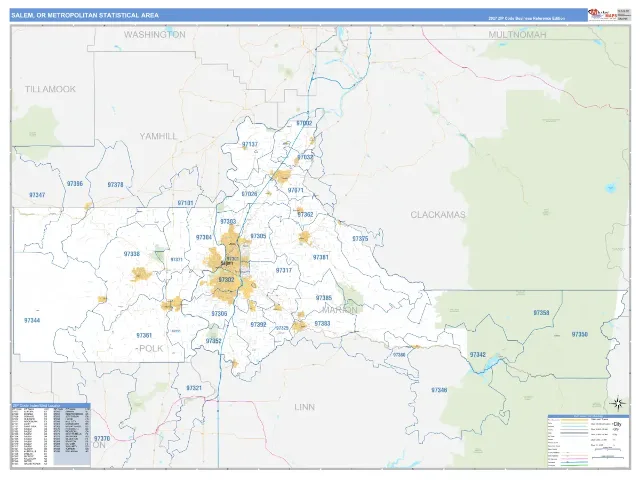Select the LINN county label
640x480 pixels.
coord(304,407)
